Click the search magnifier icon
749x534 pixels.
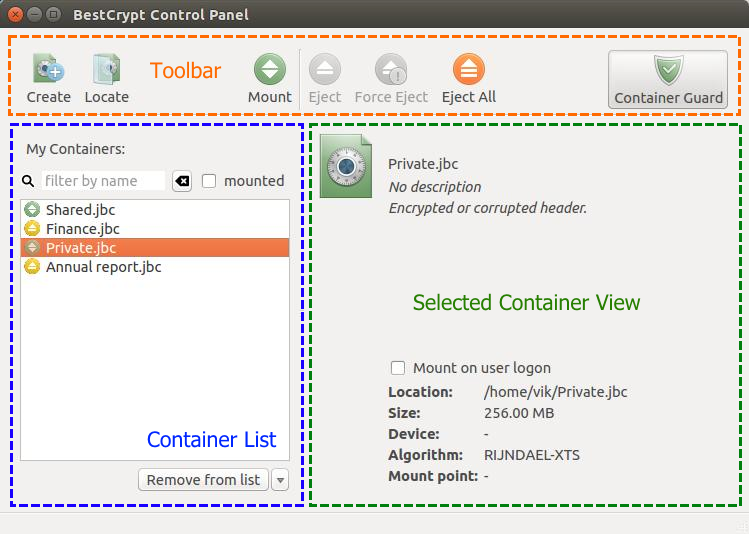[x=28, y=181]
